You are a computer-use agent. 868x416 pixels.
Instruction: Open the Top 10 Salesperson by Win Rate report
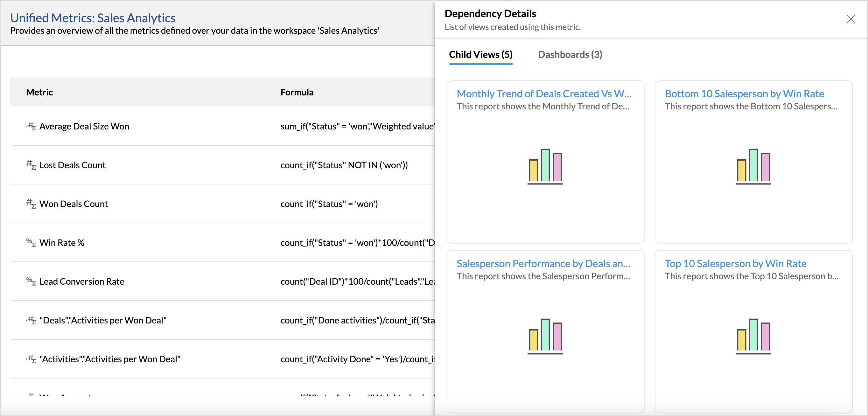(x=735, y=263)
